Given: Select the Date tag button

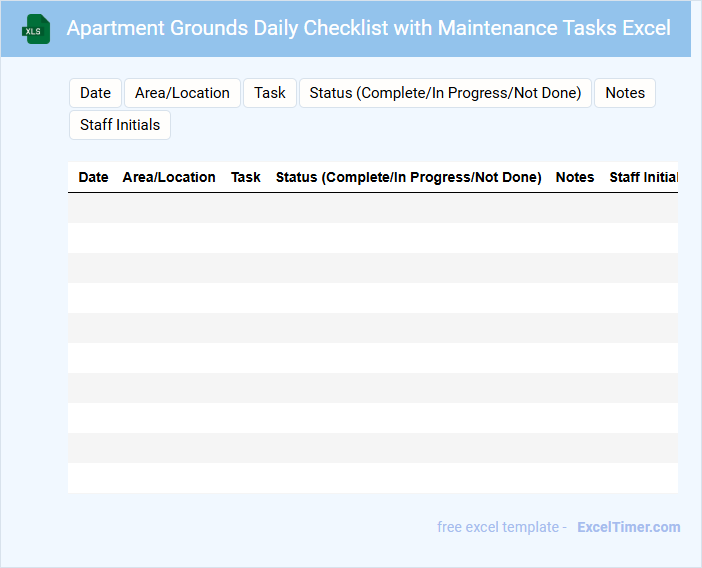Looking at the screenshot, I should pos(95,93).
